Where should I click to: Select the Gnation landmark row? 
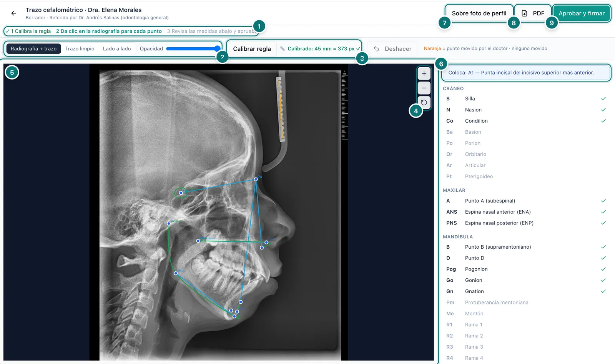click(x=526, y=292)
